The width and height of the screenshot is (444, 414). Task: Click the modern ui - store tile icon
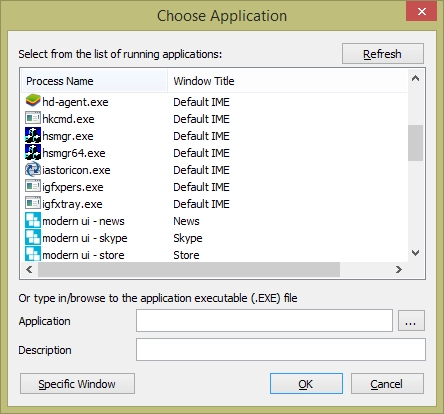click(x=33, y=254)
